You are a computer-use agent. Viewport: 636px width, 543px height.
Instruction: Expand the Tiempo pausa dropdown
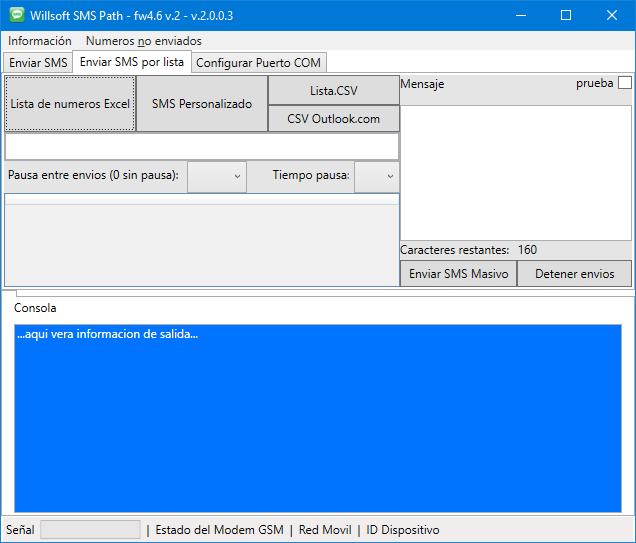(377, 176)
